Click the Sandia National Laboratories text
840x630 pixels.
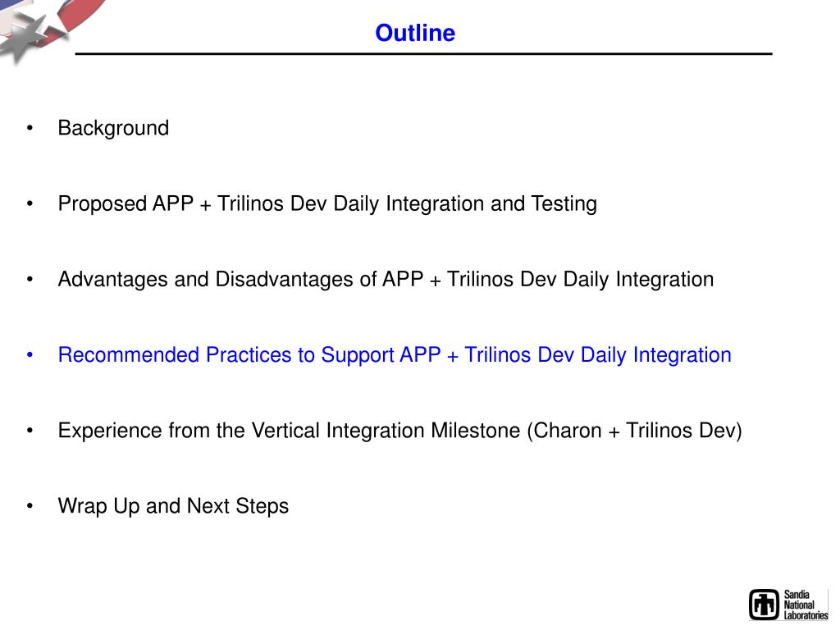(806, 605)
